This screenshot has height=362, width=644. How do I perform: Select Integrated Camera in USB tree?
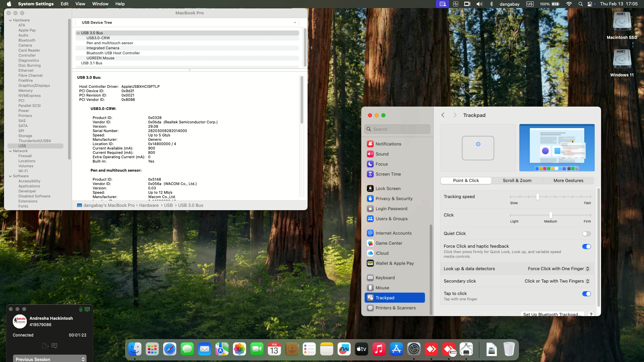tap(187, 48)
